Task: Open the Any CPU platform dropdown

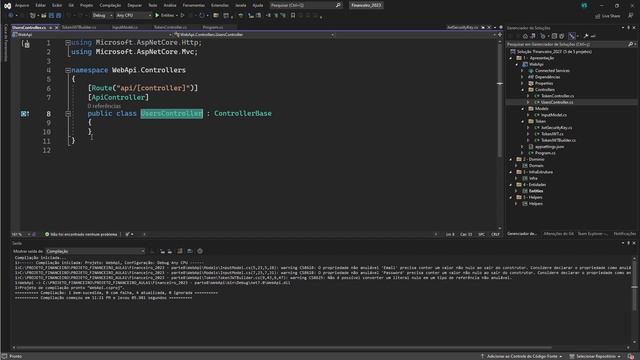Action: pos(133,16)
